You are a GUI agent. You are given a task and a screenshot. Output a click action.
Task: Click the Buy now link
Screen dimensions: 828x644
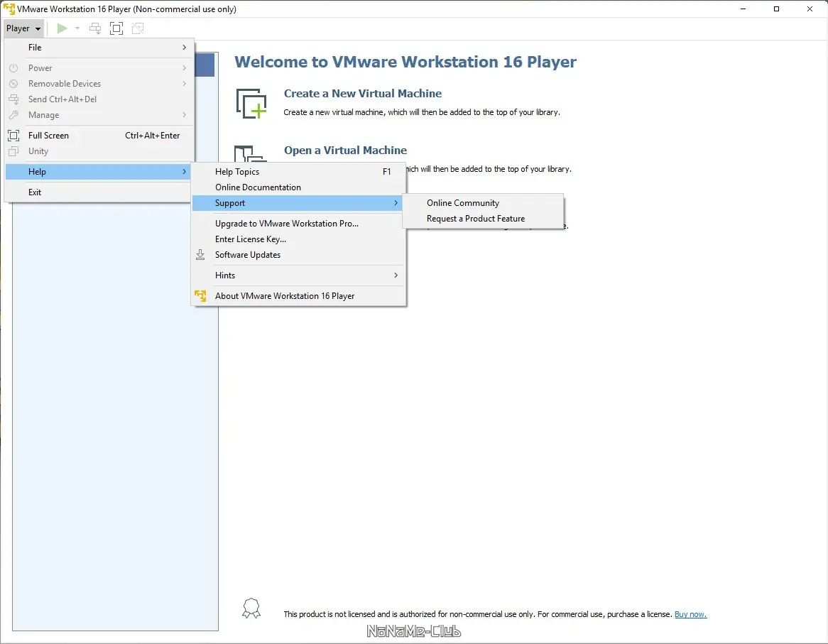[691, 614]
